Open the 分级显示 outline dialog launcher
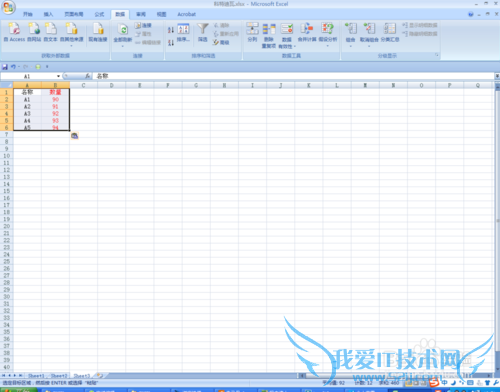Screen dimensions: 500x392 click(437, 55)
